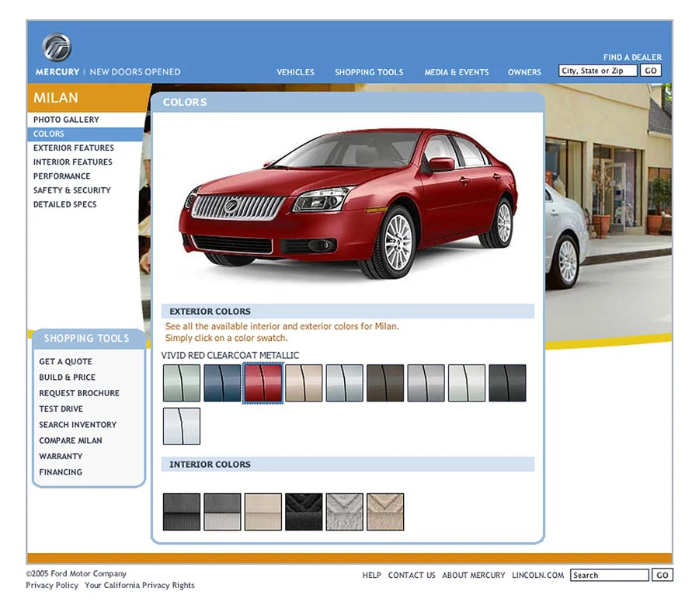Open the Performance page
Screen dimensions: 699x616
point(61,176)
